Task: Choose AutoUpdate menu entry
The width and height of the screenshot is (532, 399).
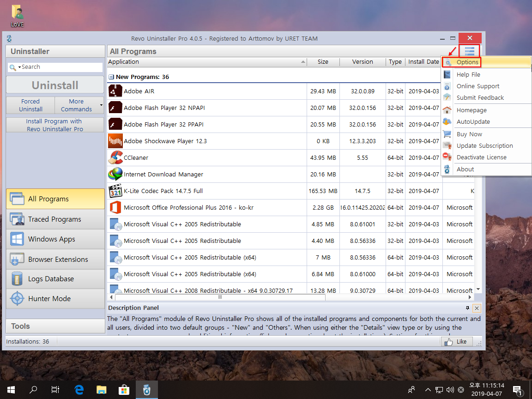Action: click(x=486, y=121)
